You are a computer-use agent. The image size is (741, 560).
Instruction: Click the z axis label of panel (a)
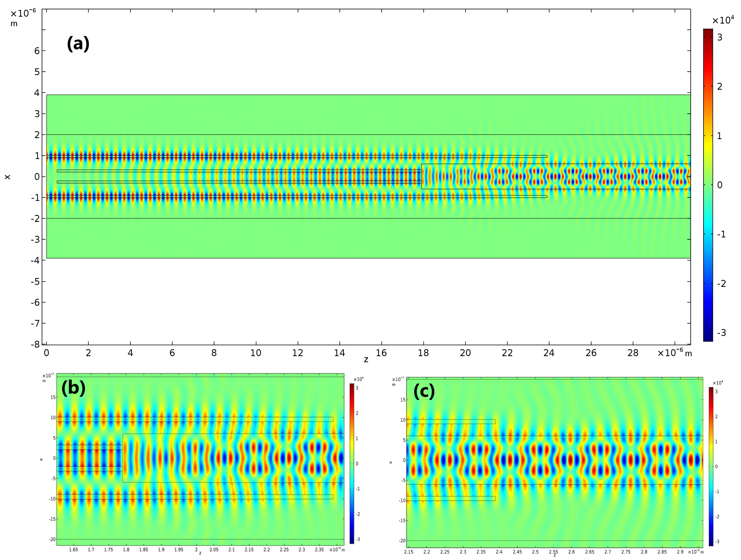(366, 360)
